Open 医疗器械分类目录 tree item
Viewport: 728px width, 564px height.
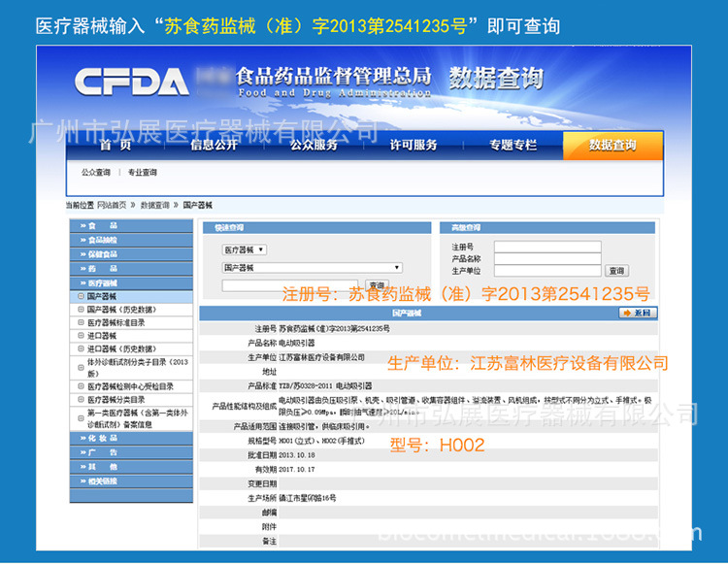coord(131,400)
